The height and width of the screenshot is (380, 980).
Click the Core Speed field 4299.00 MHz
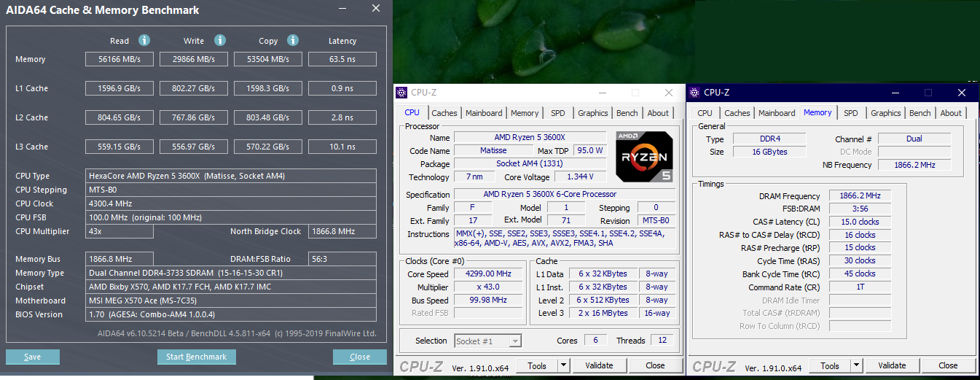click(x=488, y=274)
